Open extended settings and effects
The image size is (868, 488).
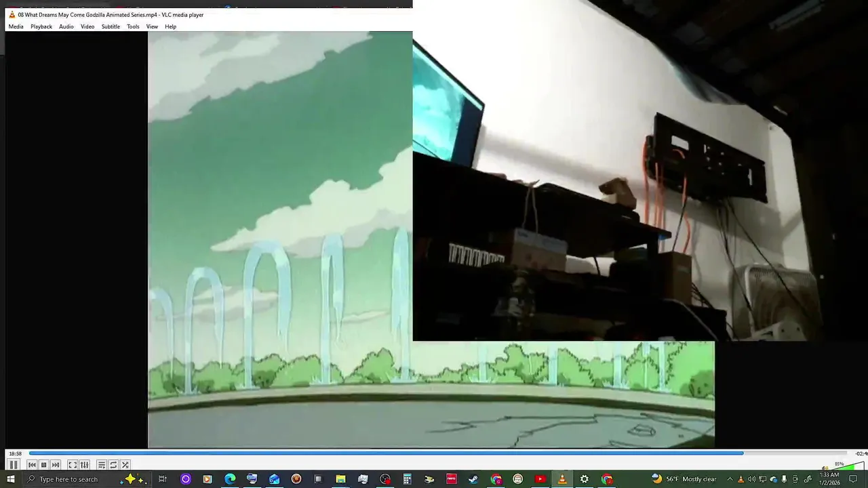point(84,465)
